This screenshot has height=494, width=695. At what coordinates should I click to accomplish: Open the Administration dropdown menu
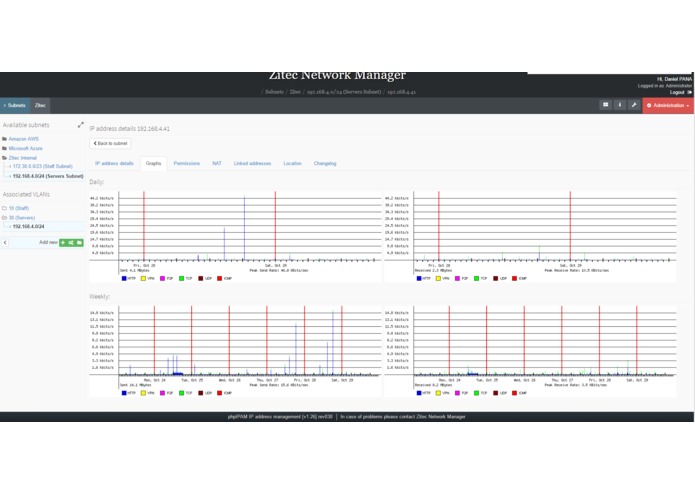668,105
